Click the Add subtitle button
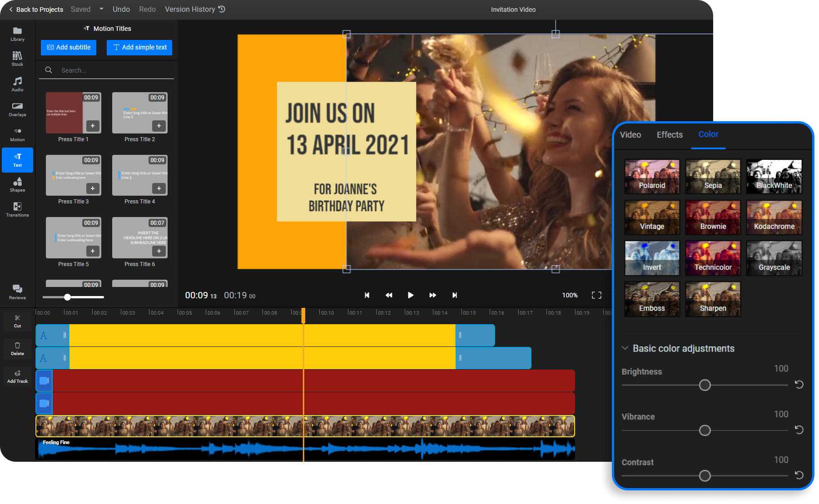Viewport: 819px width, 504px height. 68,47
